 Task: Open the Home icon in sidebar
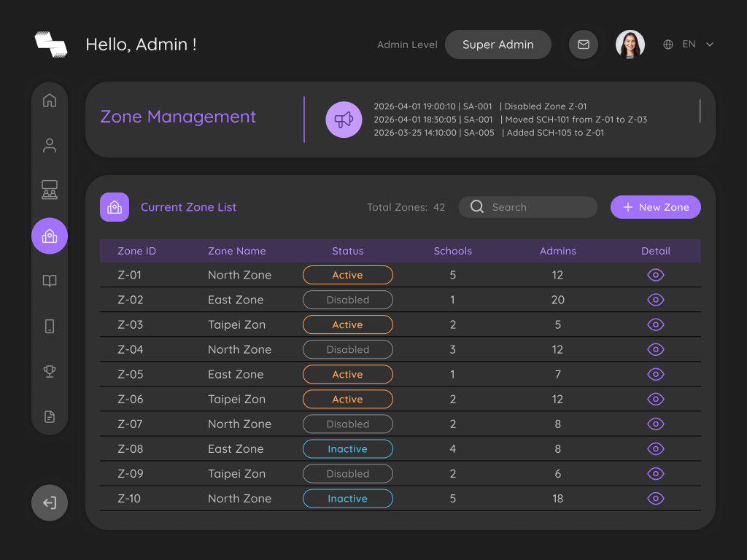pyautogui.click(x=50, y=101)
